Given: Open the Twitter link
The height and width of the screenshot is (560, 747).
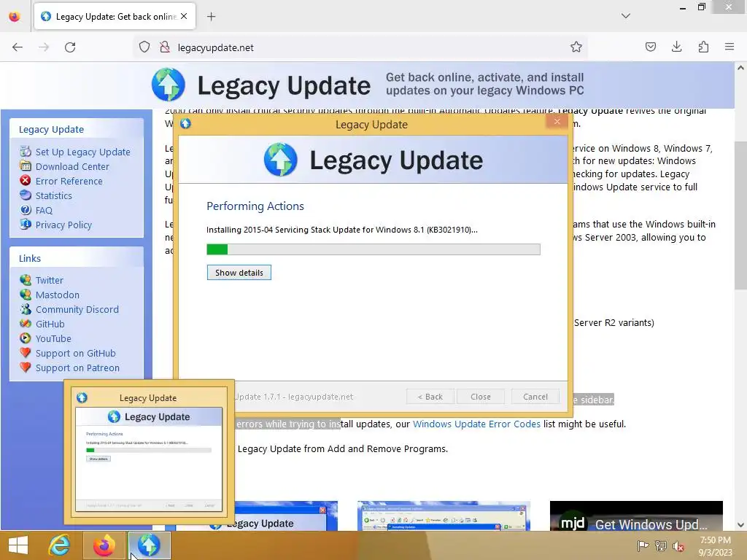Looking at the screenshot, I should tap(50, 281).
